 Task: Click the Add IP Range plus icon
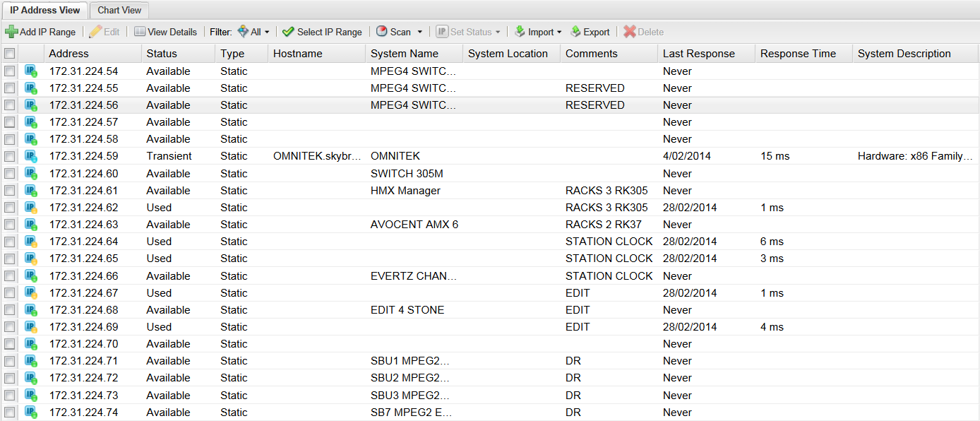click(x=11, y=32)
